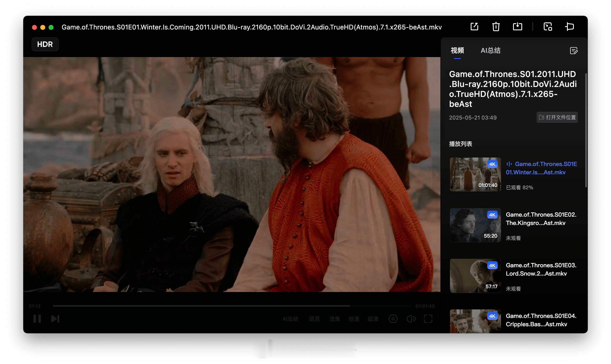The width and height of the screenshot is (611, 364).
Task: Click the trash delete icon
Action: pos(496,27)
